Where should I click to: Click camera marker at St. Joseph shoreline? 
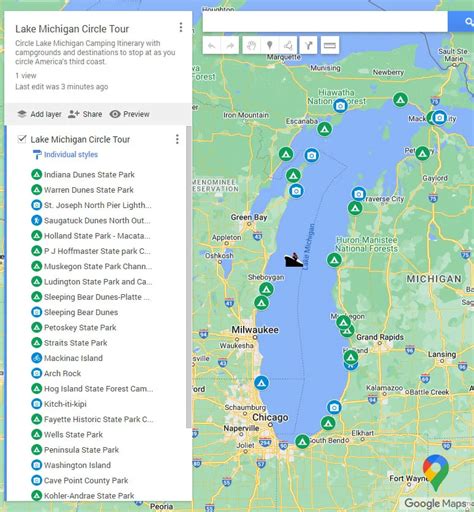[x=334, y=407]
